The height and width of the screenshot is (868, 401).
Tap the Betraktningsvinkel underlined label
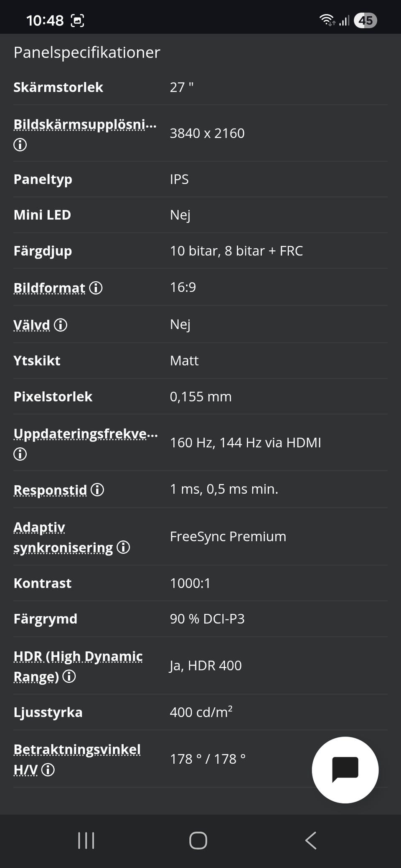point(77,749)
